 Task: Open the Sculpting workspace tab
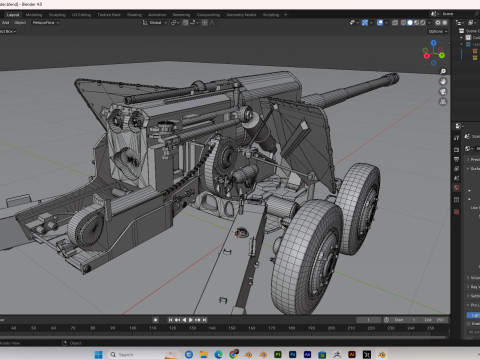coord(57,15)
